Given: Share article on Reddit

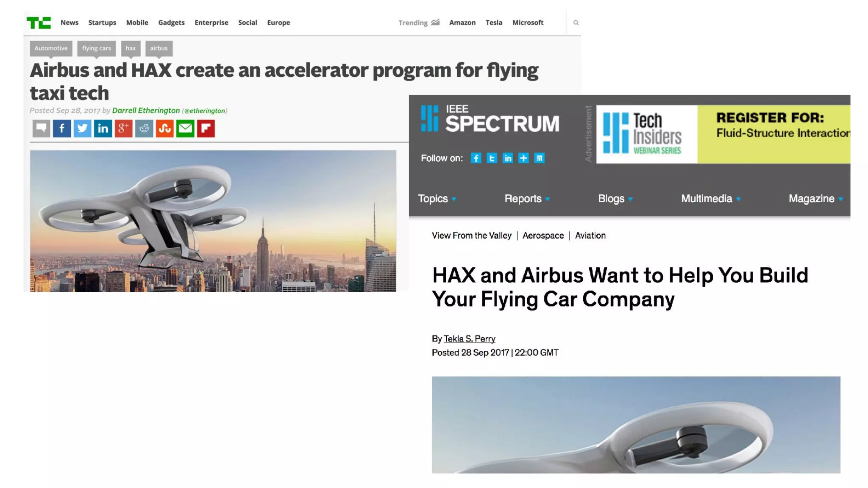Looking at the screenshot, I should [144, 128].
